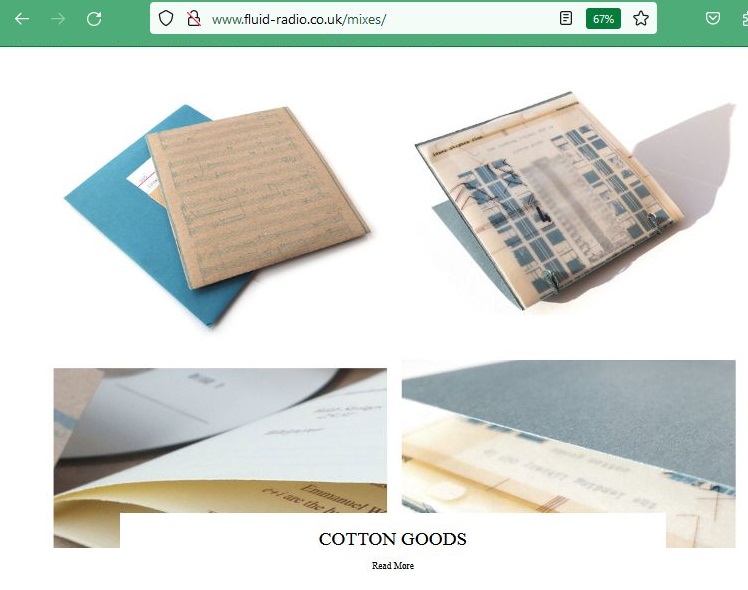Click the browser forward arrow
The height and width of the screenshot is (590, 748).
[x=58, y=19]
